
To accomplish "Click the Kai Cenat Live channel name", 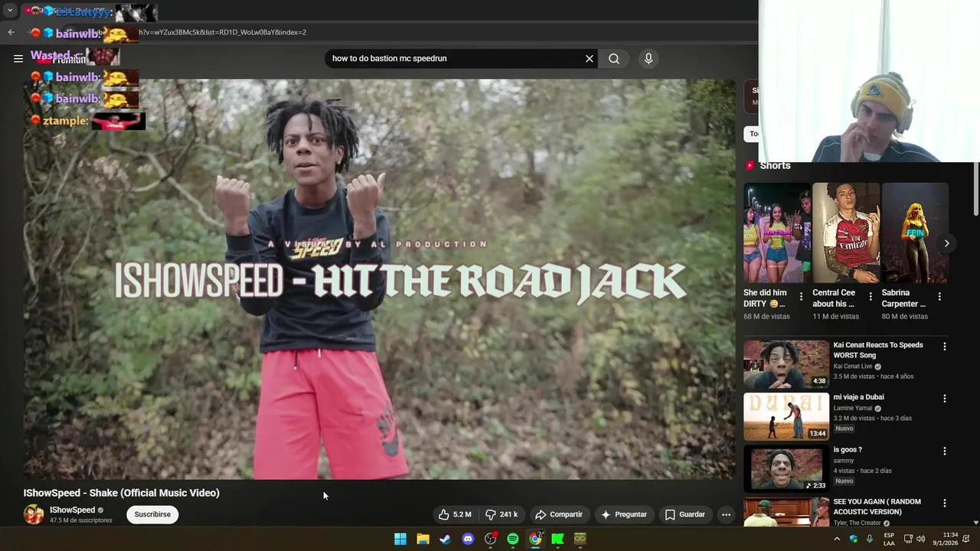I will pyautogui.click(x=853, y=367).
